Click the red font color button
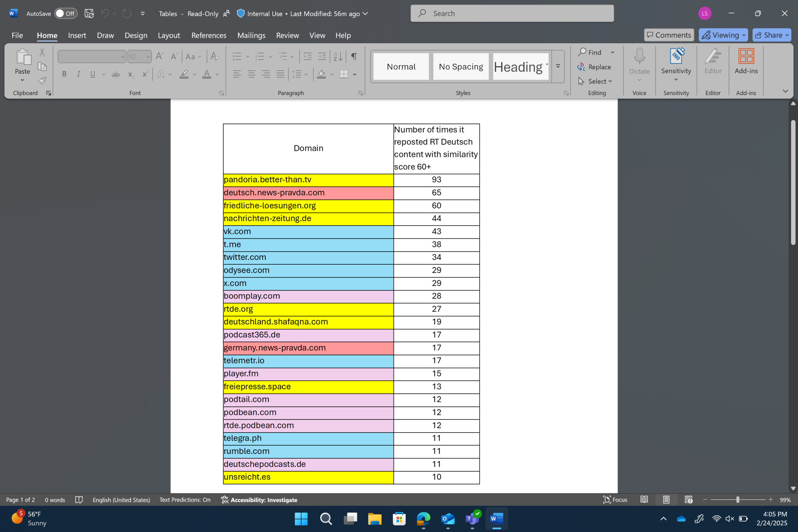Viewport: 798px width, 532px height. (x=207, y=74)
